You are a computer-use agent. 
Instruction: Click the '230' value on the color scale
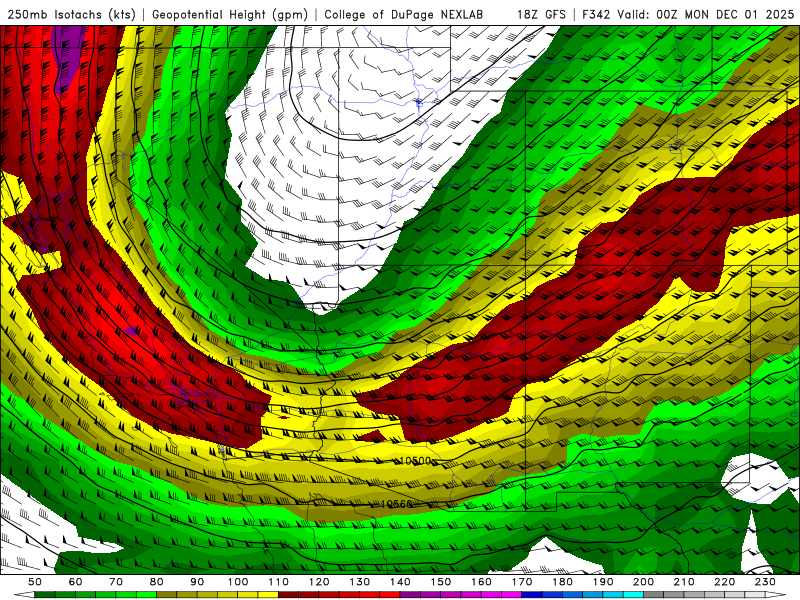click(x=765, y=582)
